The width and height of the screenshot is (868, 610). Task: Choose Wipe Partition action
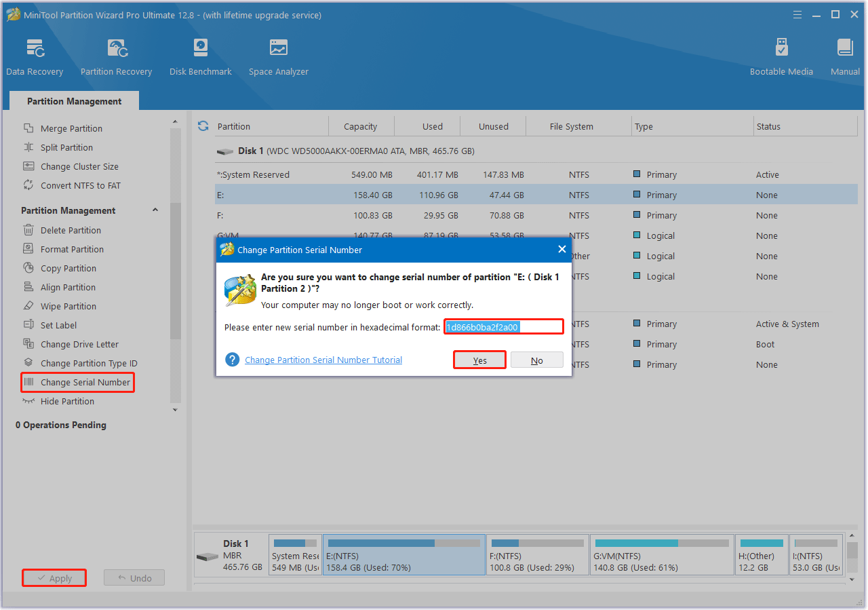pos(68,306)
